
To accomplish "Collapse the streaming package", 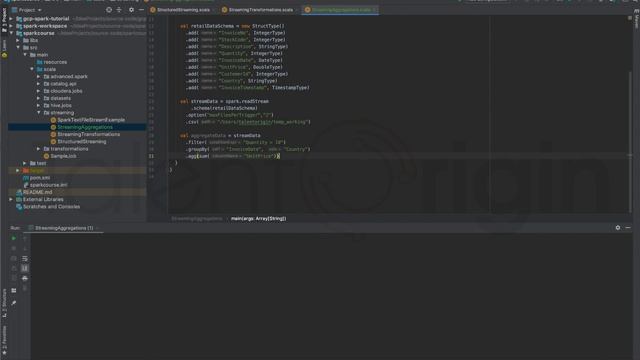I will 39,113.
